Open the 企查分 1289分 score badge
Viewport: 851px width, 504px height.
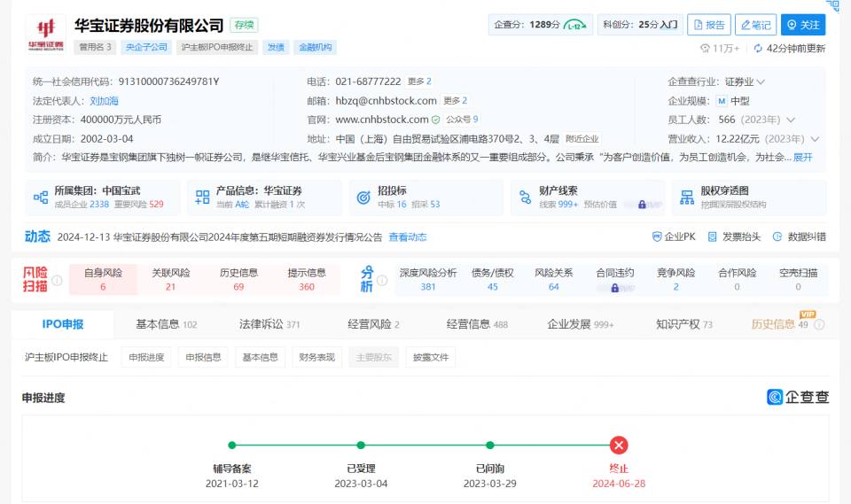(540, 25)
